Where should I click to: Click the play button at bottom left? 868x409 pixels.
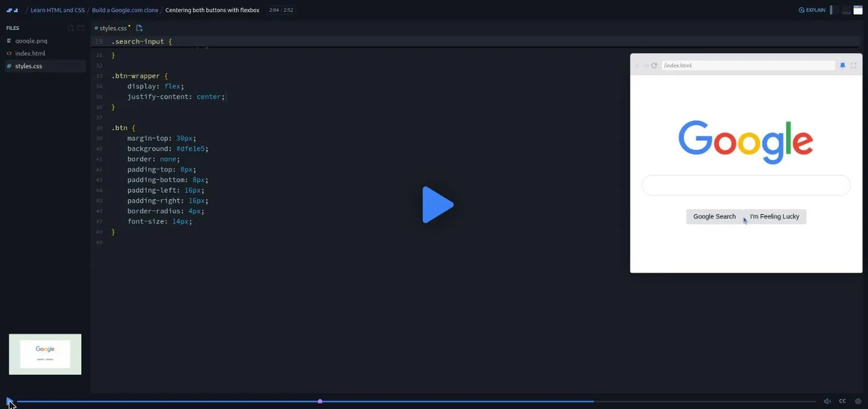[x=9, y=401]
